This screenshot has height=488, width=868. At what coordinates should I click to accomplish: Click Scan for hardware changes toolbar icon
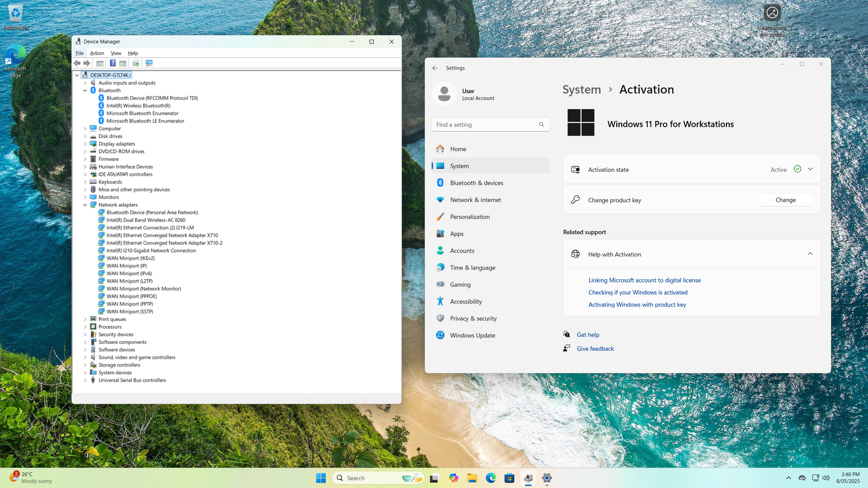coord(149,63)
